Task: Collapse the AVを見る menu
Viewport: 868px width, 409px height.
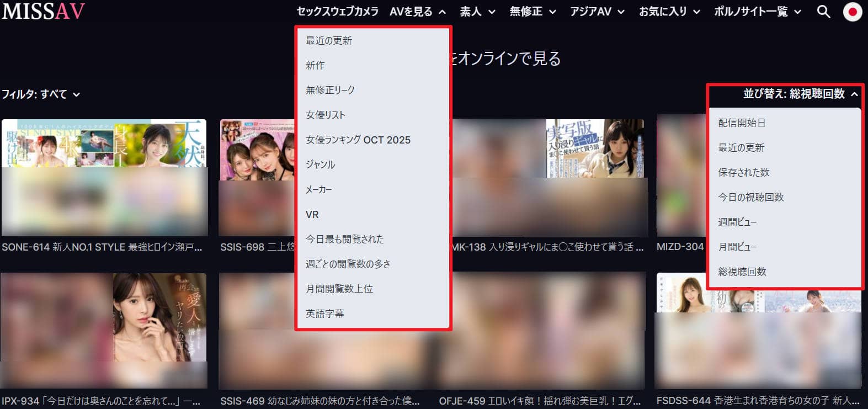Action: pos(417,12)
